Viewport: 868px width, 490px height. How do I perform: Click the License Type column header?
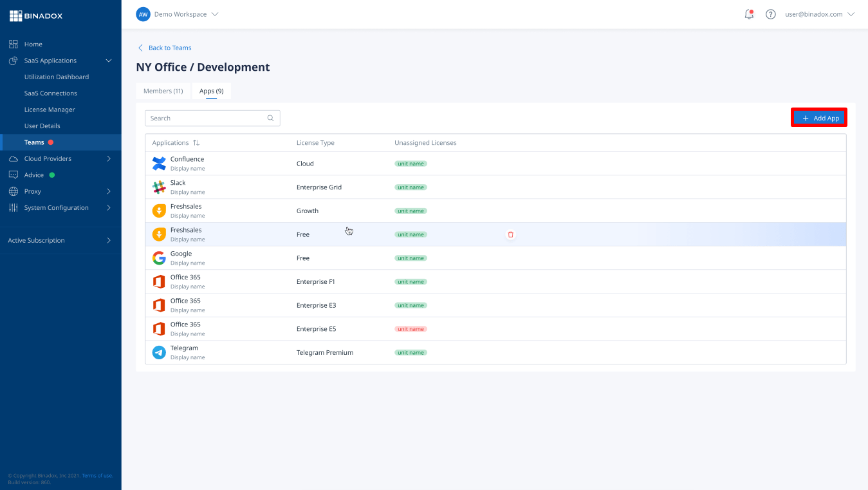pos(315,143)
